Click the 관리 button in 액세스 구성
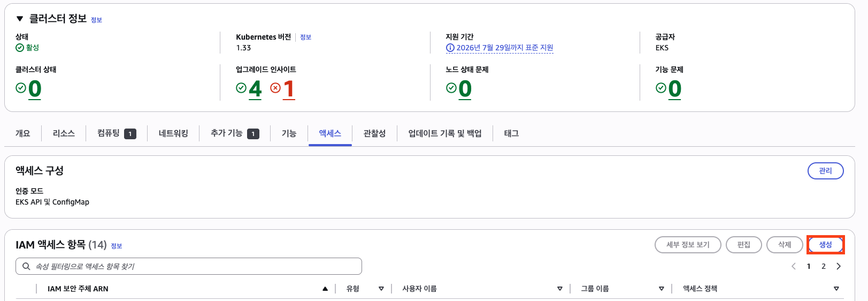 point(825,171)
